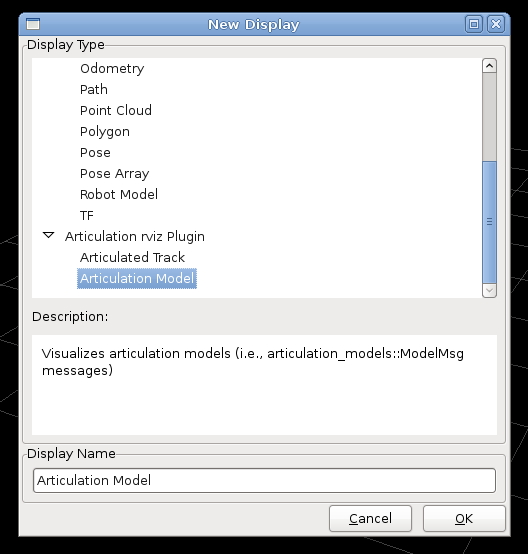This screenshot has width=528, height=554.
Task: Open the window menu icon in title bar
Action: tap(33, 24)
